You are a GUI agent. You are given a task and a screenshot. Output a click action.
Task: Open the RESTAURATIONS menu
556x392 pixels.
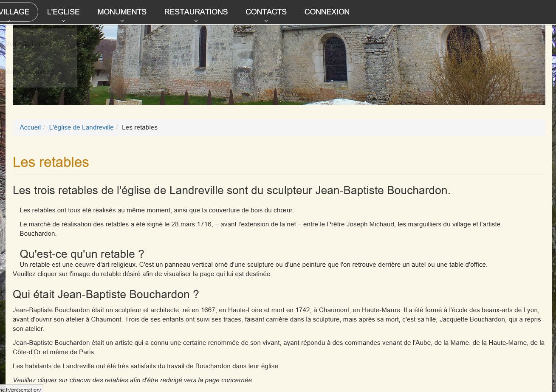196,11
